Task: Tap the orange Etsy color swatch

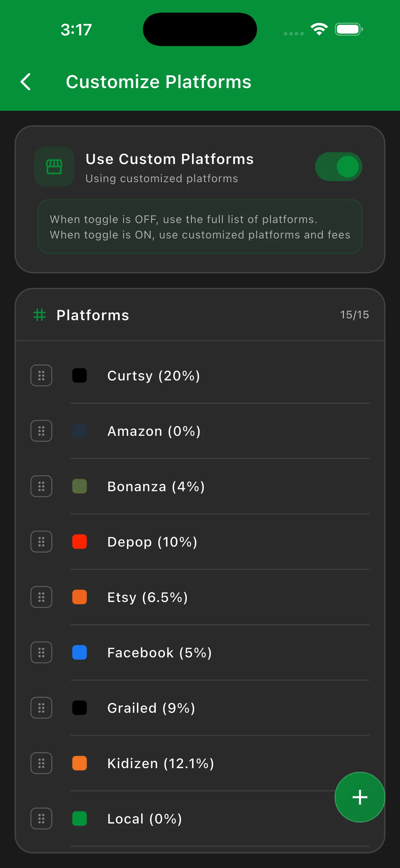Action: click(80, 597)
